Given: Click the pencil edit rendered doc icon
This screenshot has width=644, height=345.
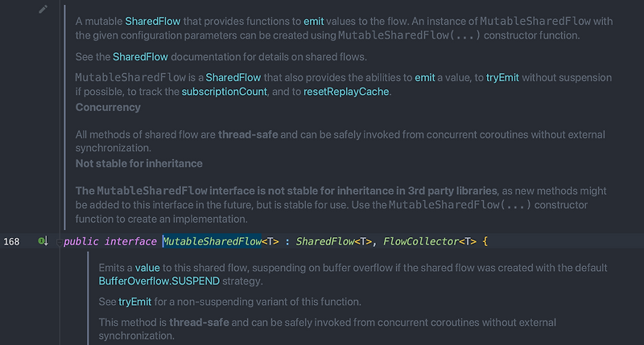Looking at the screenshot, I should pyautogui.click(x=43, y=9).
